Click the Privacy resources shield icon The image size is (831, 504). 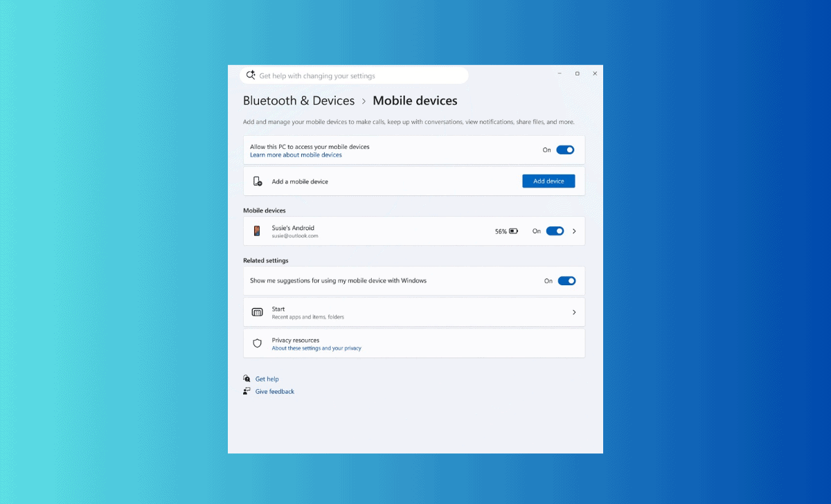click(x=258, y=343)
